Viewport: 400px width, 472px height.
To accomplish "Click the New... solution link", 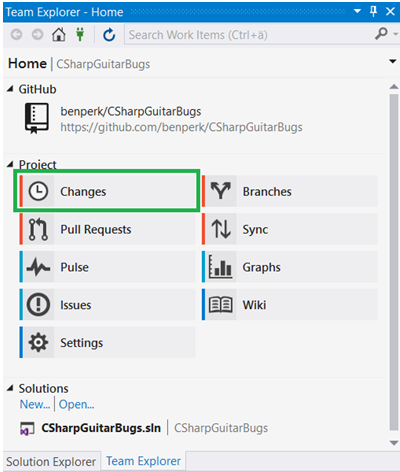I will pyautogui.click(x=35, y=404).
